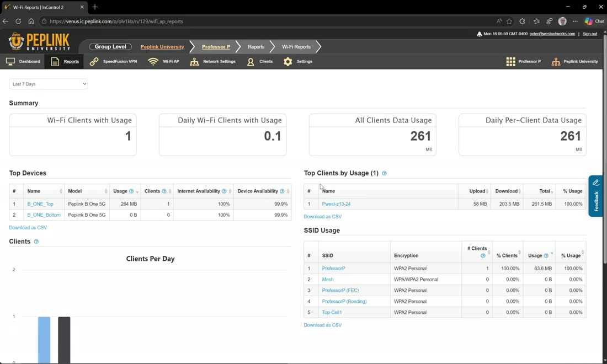
Task: Open ProfessorP (Bonding) SSID link
Action: 344,301
